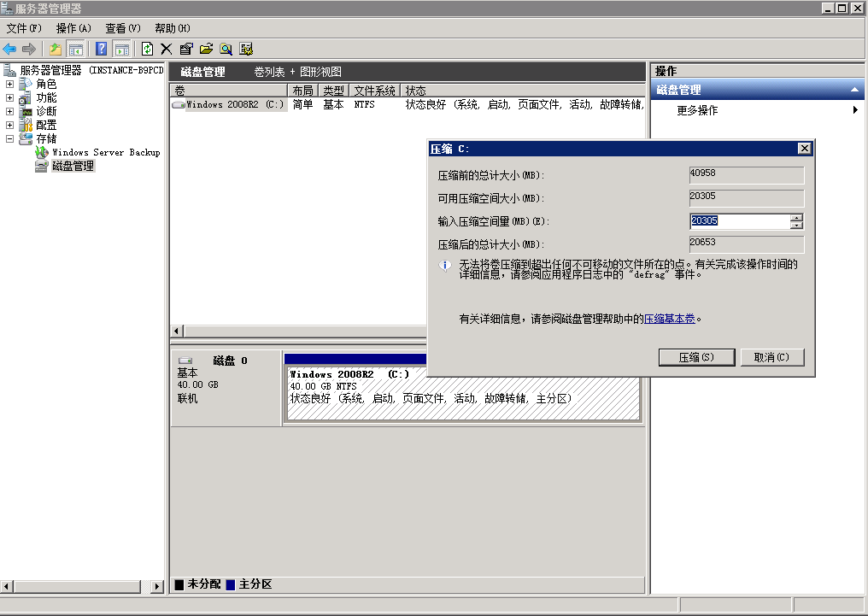Expand the 诊断 tree node

(x=9, y=112)
